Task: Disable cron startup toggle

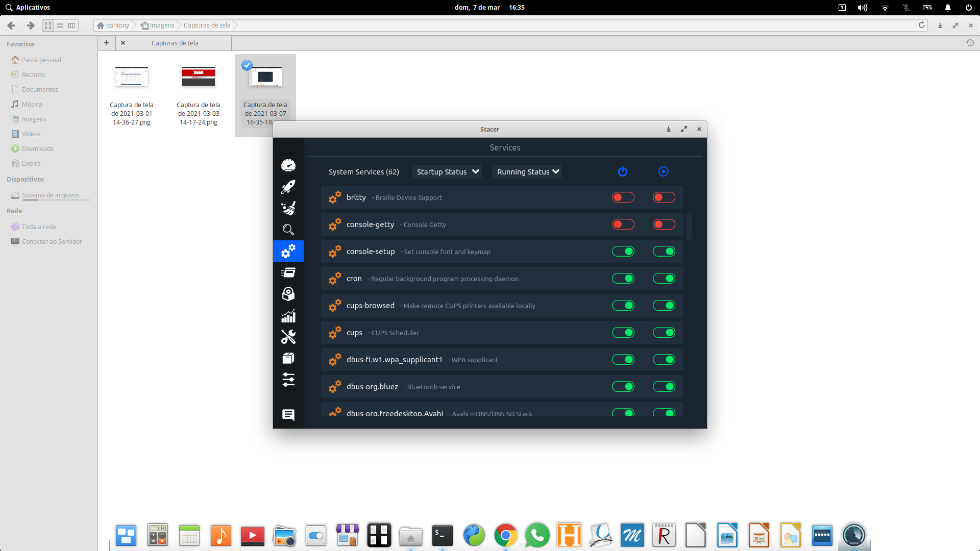Action: [x=623, y=279]
